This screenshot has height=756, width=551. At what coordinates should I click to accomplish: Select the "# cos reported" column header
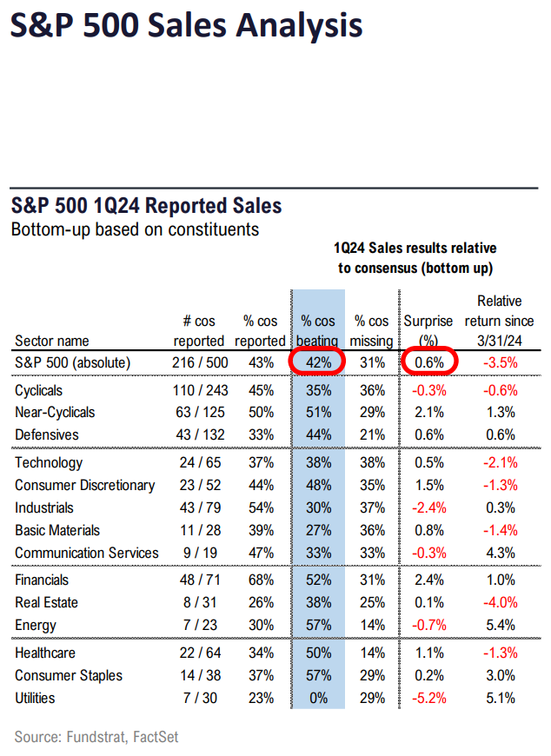[197, 331]
